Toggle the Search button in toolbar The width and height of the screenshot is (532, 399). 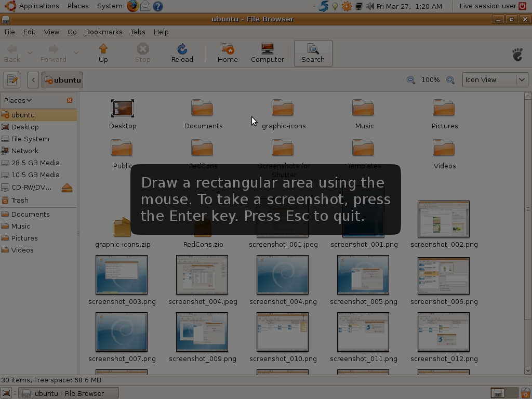pos(313,54)
